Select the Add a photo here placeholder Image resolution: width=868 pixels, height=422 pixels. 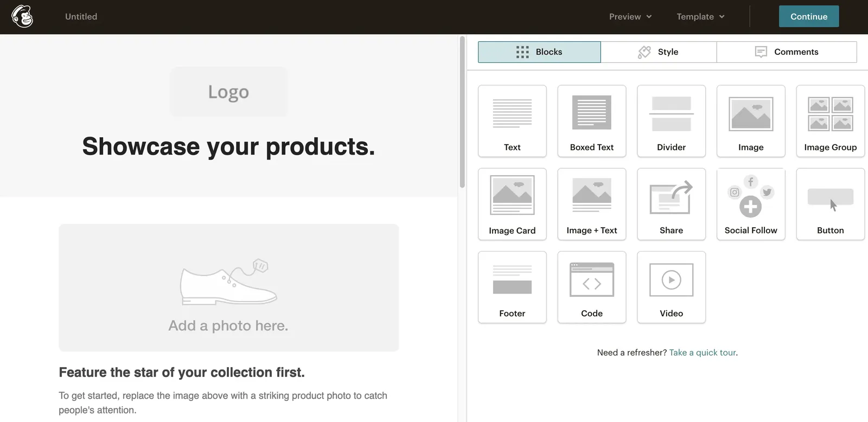(229, 287)
